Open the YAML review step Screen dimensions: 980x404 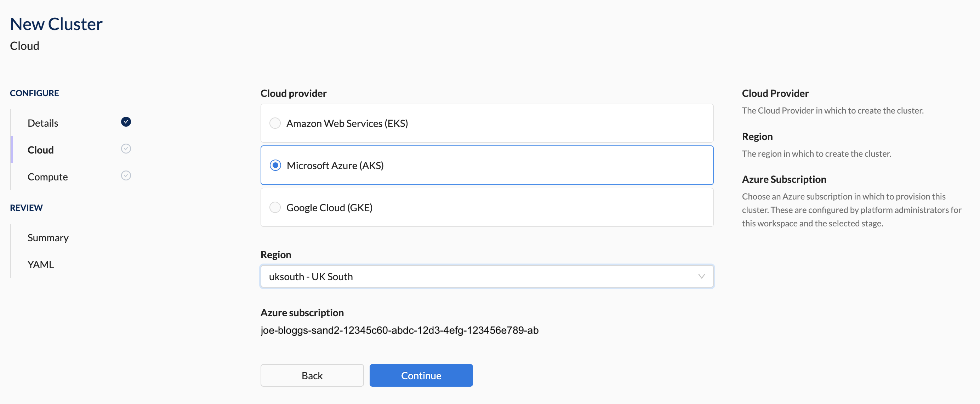(x=41, y=265)
